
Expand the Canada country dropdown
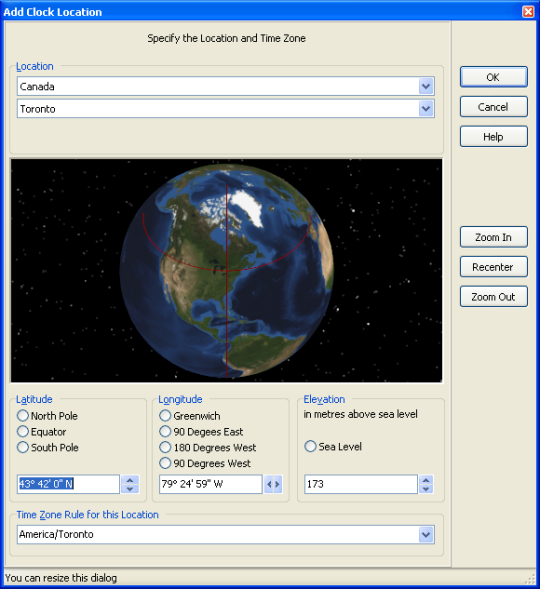[426, 86]
